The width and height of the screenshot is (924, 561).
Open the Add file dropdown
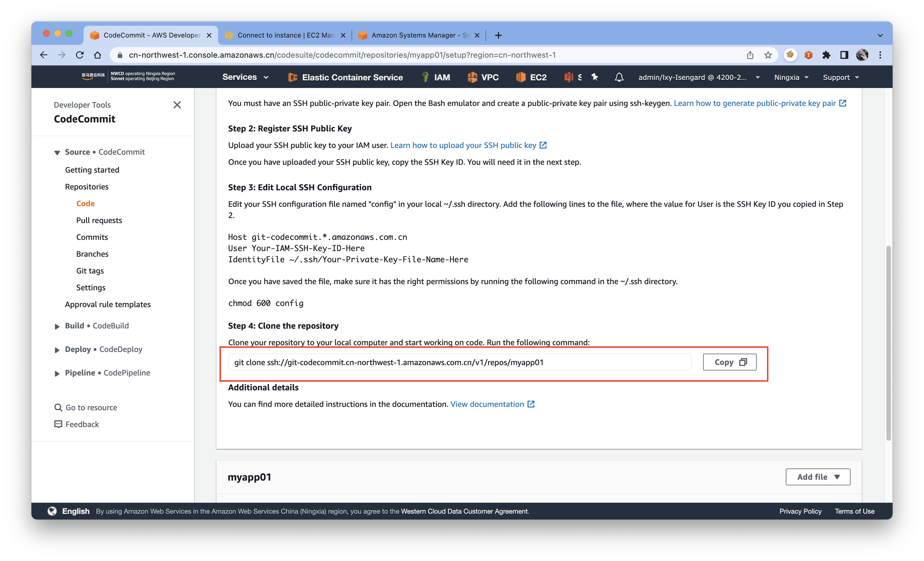[818, 477]
